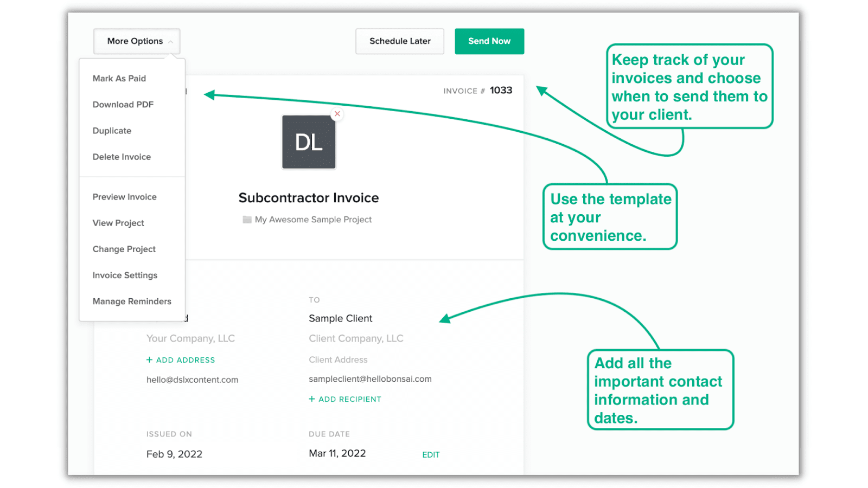This screenshot has width=868, height=488.
Task: Click the DL company logo thumbnail
Action: 309,142
